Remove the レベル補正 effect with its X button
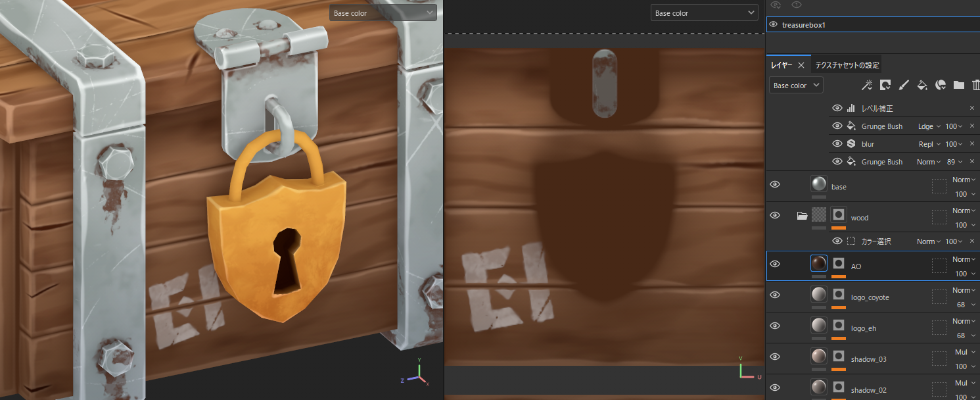 click(972, 109)
